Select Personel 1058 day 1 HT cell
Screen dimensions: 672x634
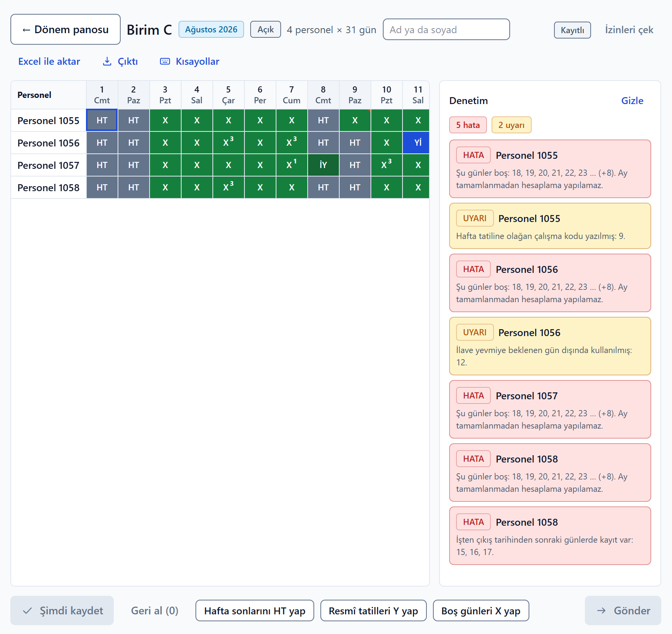tap(102, 187)
